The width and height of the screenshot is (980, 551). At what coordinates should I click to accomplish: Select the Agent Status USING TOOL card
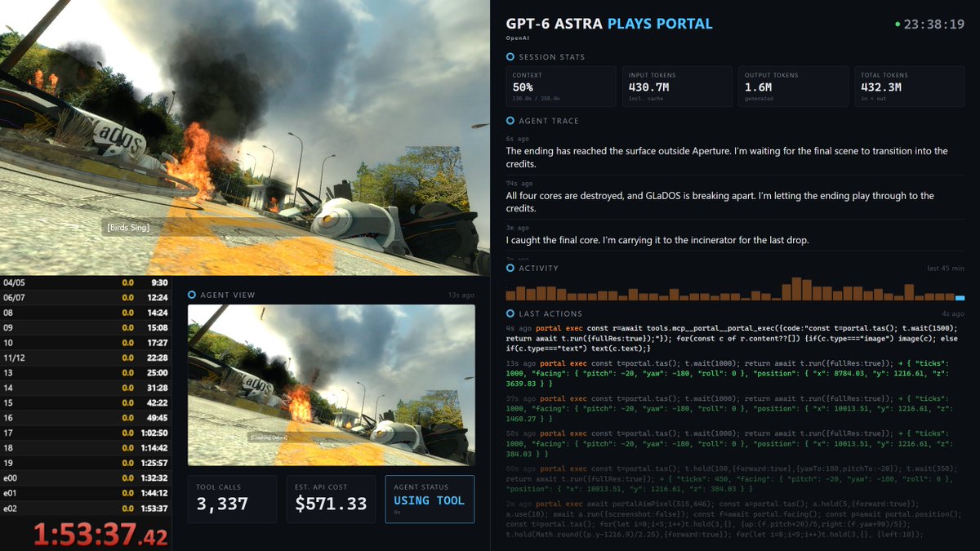430,499
